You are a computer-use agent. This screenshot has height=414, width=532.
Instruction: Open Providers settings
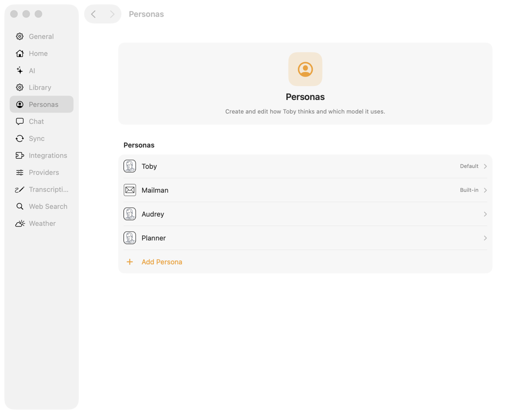pos(41,172)
